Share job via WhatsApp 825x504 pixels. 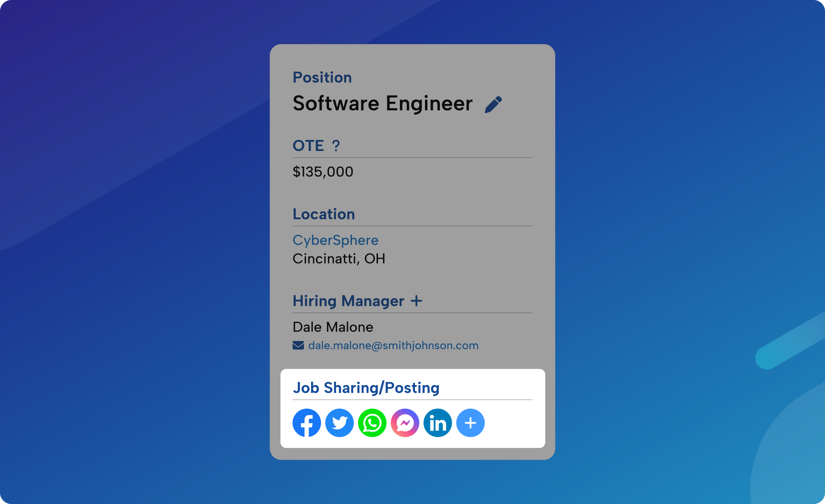(372, 423)
